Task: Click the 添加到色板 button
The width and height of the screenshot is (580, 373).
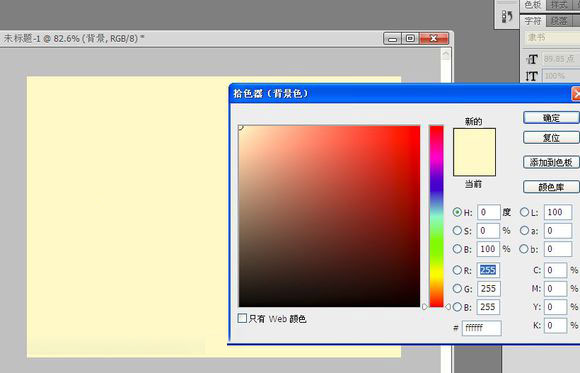Action: pos(552,162)
